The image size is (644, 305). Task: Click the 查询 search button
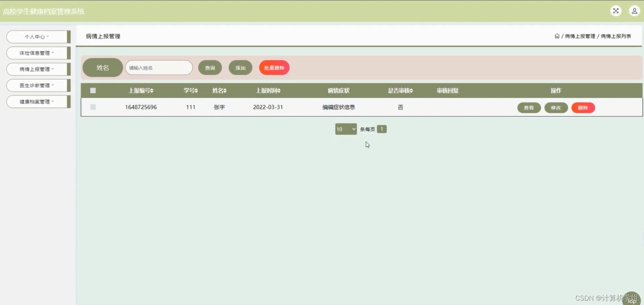click(x=210, y=68)
